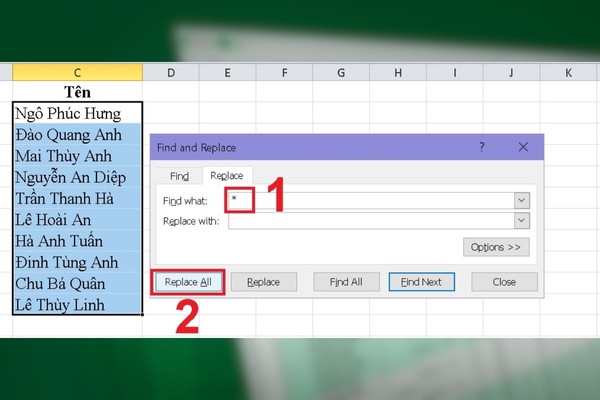Close Find and Replace with X icon
This screenshot has width=600, height=400.
coord(523,147)
